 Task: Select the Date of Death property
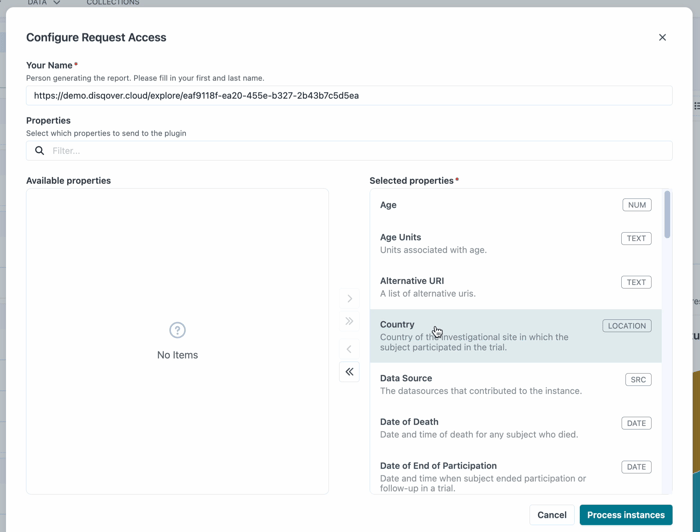pos(516,428)
